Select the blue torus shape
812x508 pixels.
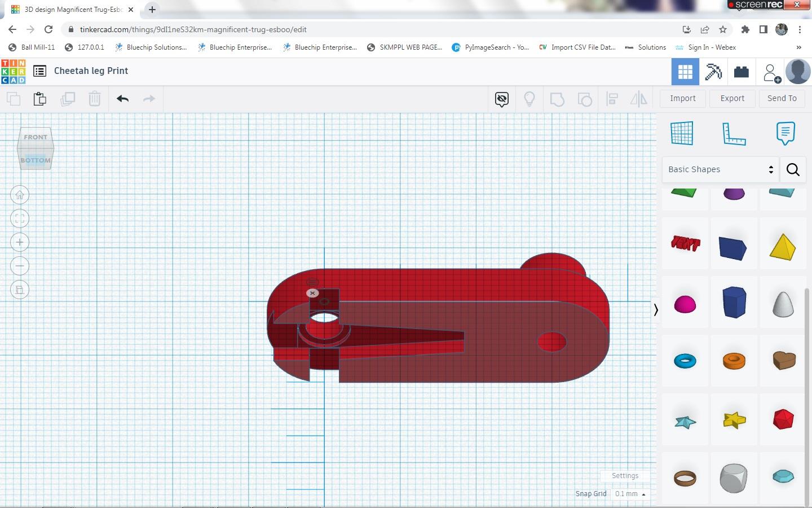coord(685,361)
